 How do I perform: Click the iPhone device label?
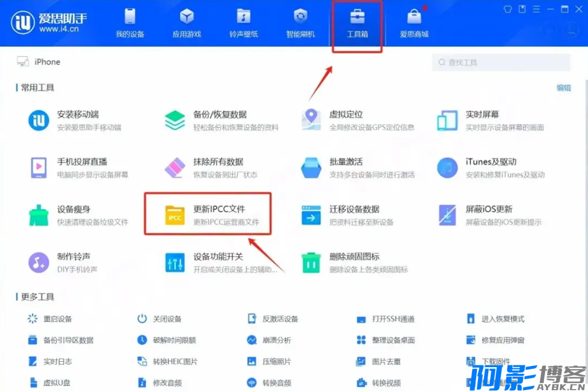(47, 62)
